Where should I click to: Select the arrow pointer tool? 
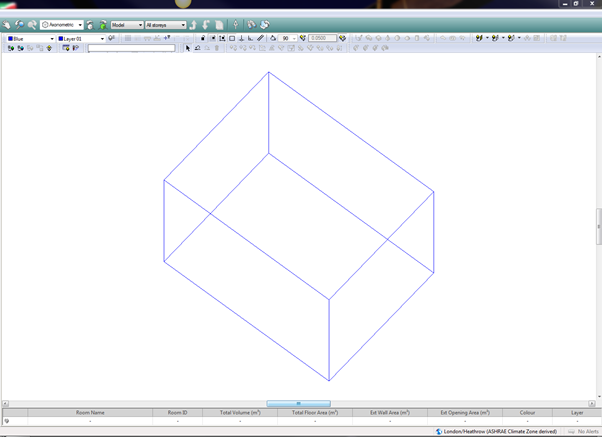click(188, 48)
